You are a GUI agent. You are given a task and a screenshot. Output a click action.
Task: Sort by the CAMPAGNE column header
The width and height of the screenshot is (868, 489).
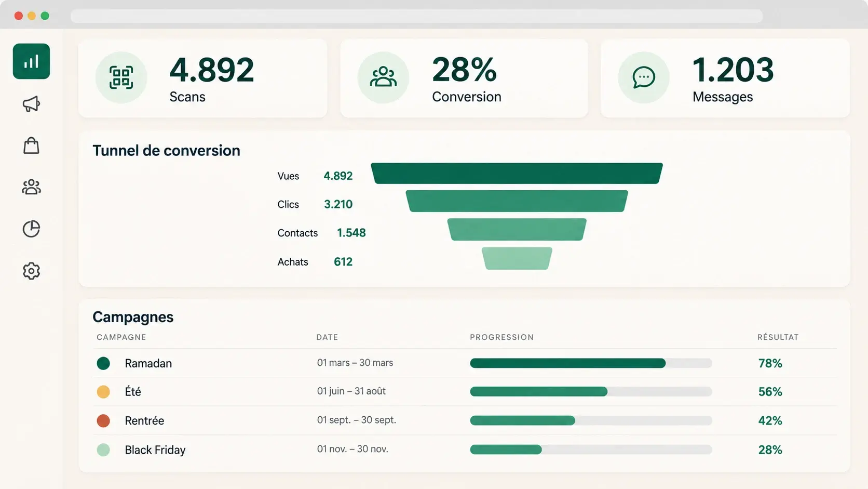click(121, 337)
